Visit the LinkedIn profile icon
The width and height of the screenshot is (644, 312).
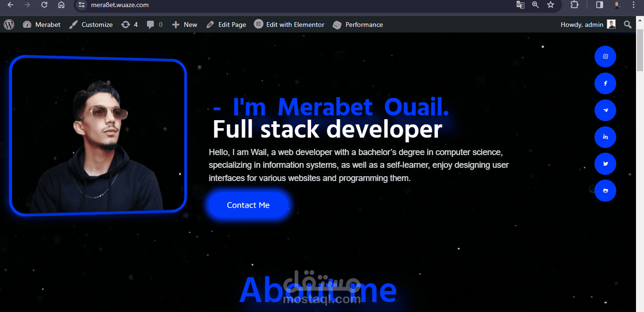(605, 137)
